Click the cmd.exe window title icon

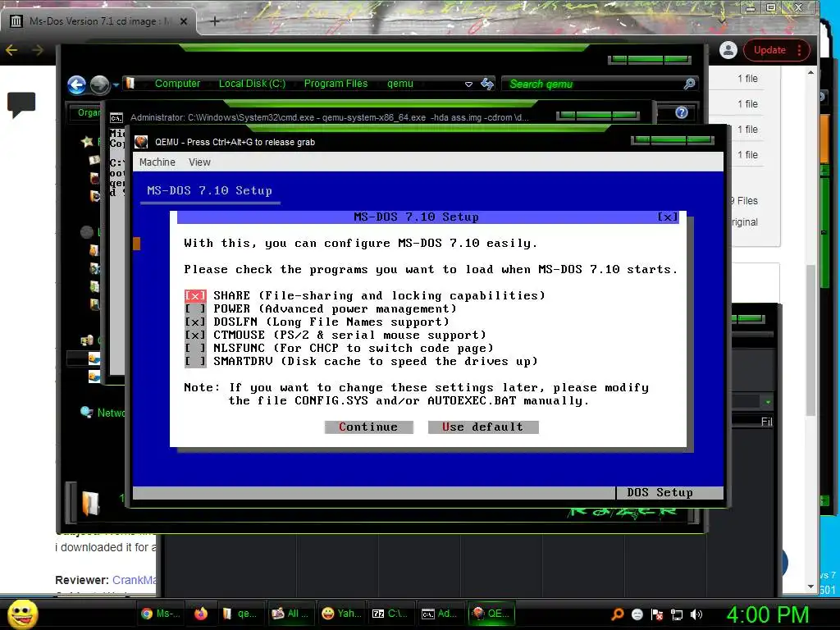(116, 117)
